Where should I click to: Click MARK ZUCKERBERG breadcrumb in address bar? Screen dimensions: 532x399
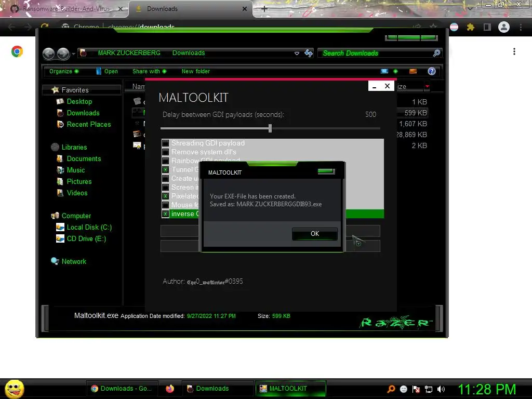(x=129, y=53)
